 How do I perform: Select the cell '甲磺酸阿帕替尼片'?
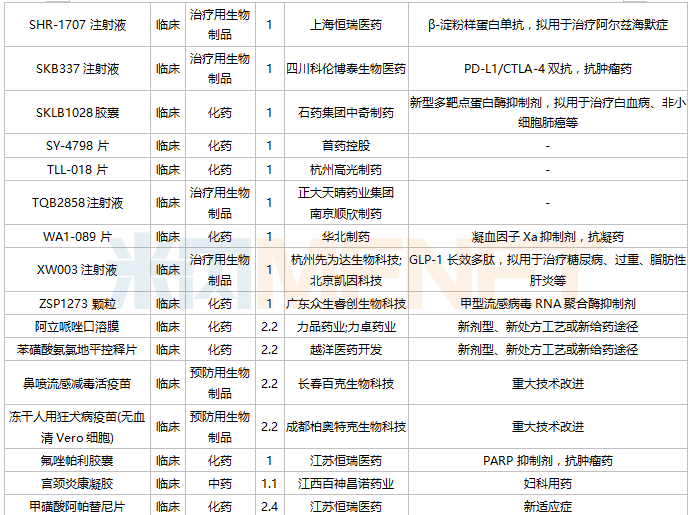[x=78, y=506]
